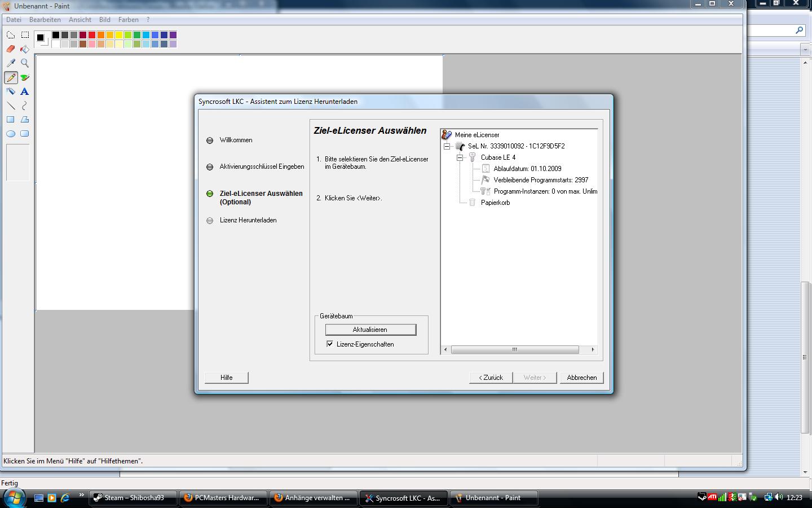
Task: Click the Weiter button
Action: (x=535, y=378)
